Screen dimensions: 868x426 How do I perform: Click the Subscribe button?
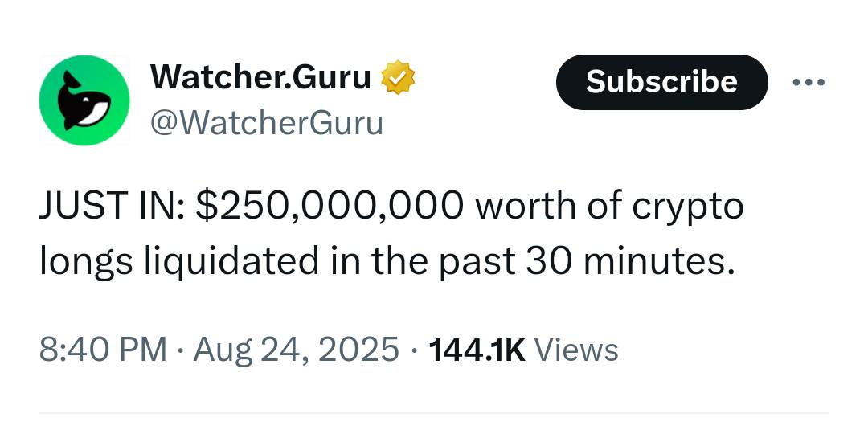click(661, 82)
